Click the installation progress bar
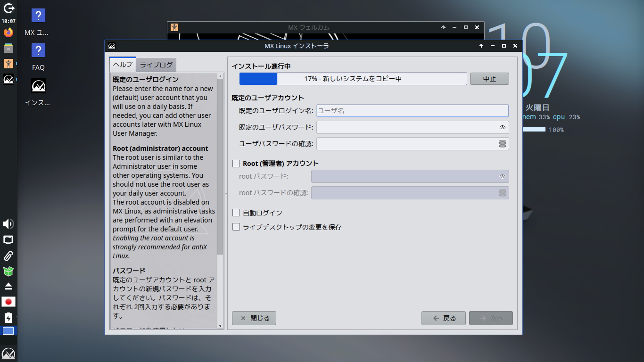Viewport: 644px width, 362px height. coord(353,79)
